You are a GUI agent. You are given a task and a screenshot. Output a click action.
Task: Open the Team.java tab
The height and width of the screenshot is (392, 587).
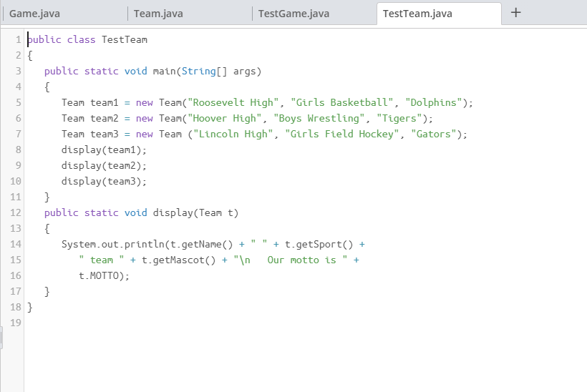click(158, 14)
